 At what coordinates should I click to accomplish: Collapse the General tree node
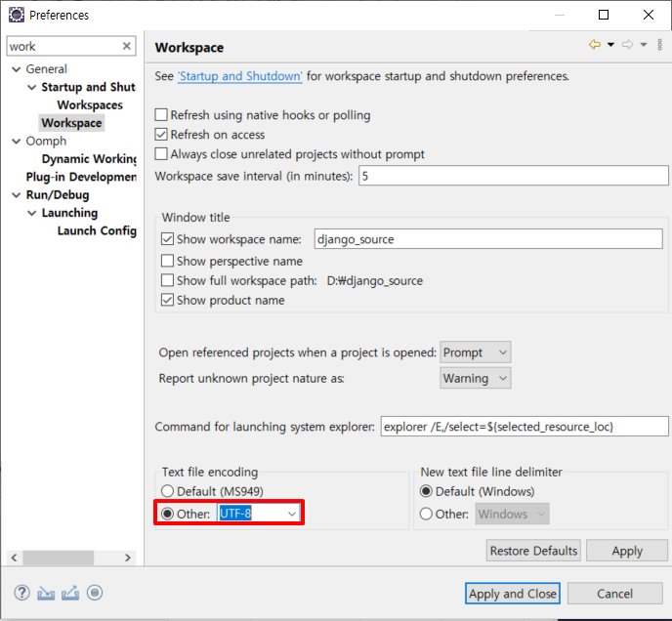click(x=17, y=69)
